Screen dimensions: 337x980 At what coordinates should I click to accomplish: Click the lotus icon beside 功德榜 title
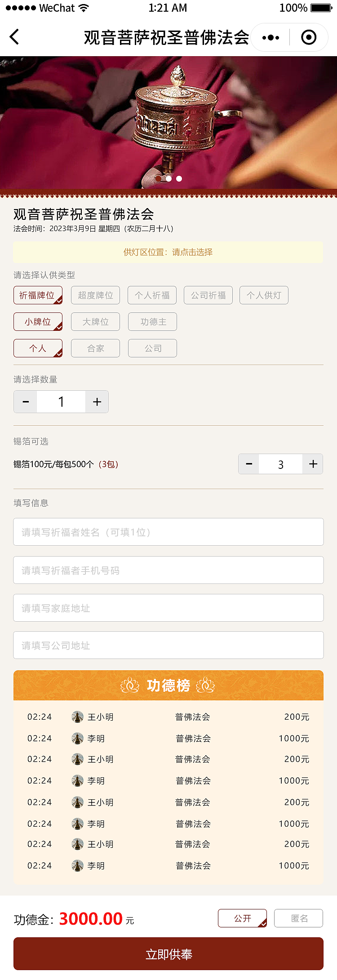(x=130, y=685)
